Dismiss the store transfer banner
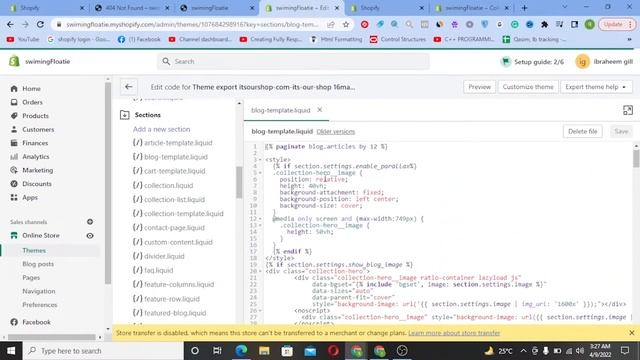640x360 pixels. pos(631,333)
